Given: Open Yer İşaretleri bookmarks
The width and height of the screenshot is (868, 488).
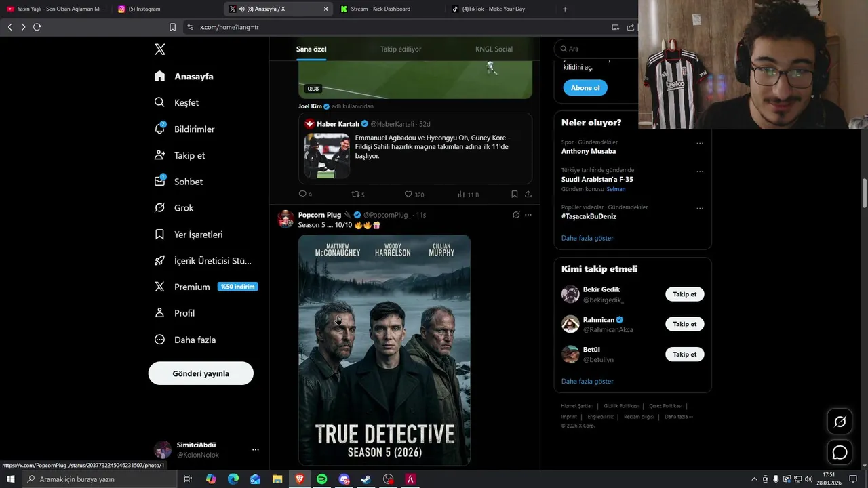Looking at the screenshot, I should [x=189, y=235].
